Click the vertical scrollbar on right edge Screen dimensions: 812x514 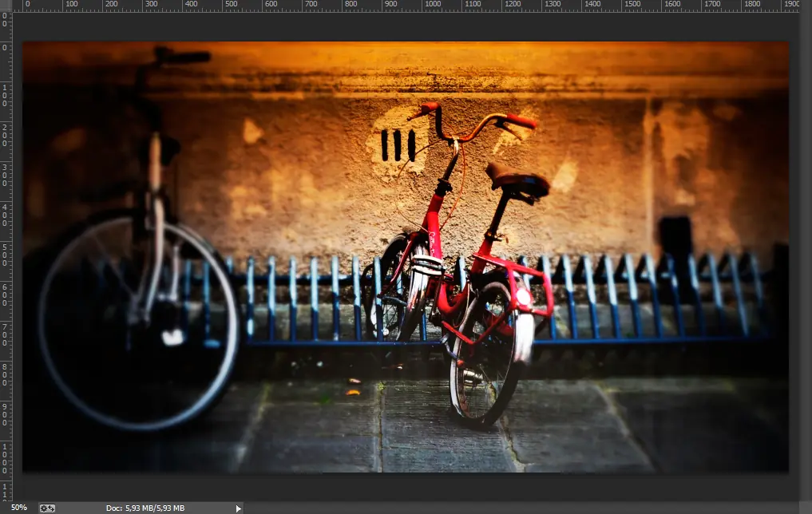tap(806, 255)
